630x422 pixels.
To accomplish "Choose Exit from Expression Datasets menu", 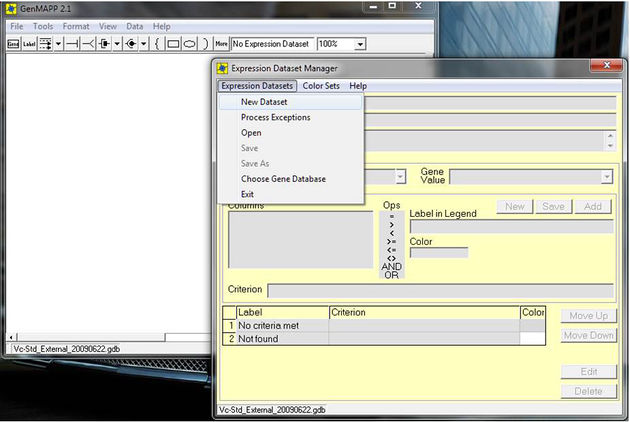I will coord(291,194).
